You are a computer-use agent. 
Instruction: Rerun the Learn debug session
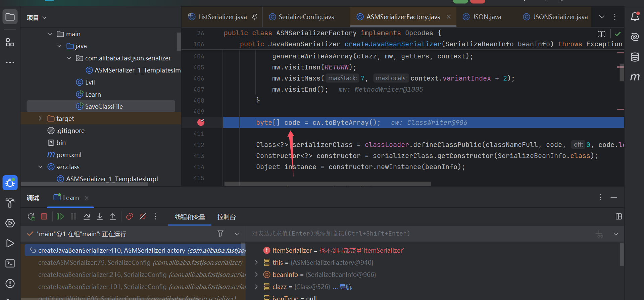[x=31, y=217]
